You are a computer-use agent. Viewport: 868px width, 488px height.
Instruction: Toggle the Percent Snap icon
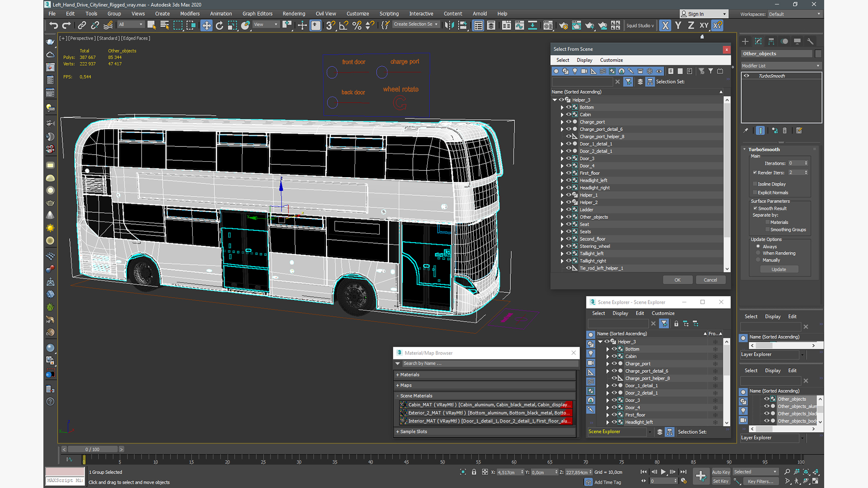[x=357, y=25]
